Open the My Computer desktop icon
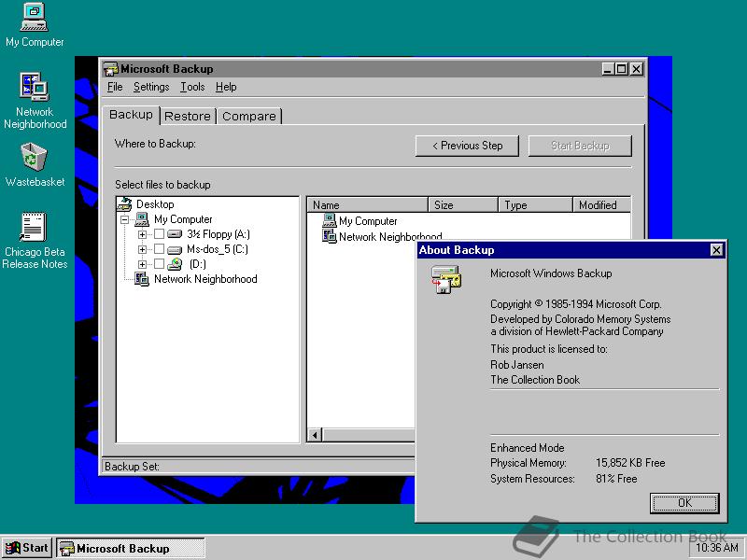The image size is (747, 560). coord(34,18)
